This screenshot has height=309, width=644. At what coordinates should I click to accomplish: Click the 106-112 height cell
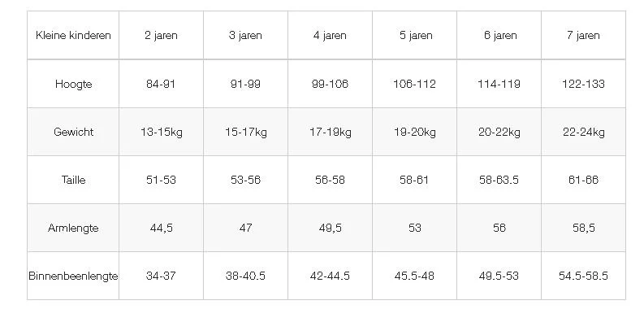[414, 84]
